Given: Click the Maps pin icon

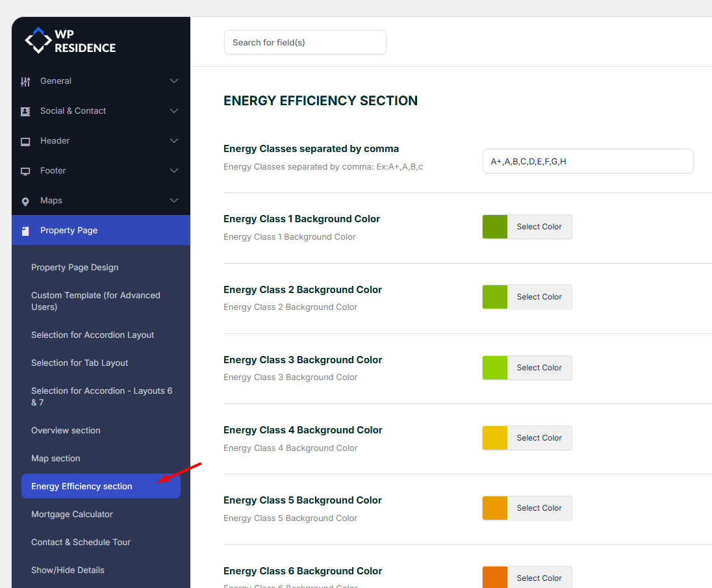Looking at the screenshot, I should 25,201.
